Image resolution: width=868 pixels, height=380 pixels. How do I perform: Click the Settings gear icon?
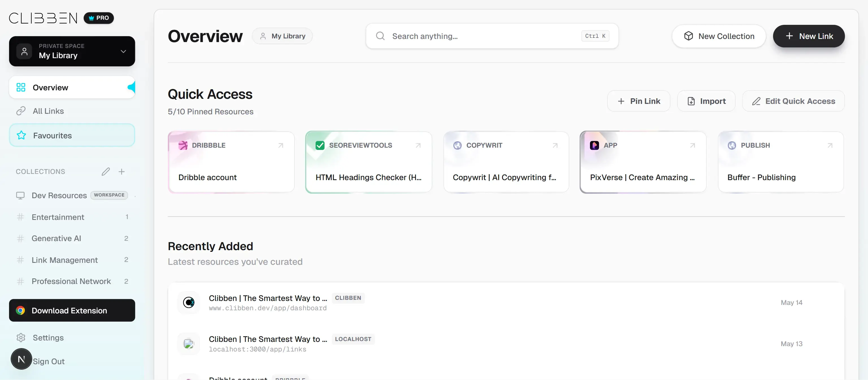pyautogui.click(x=21, y=338)
